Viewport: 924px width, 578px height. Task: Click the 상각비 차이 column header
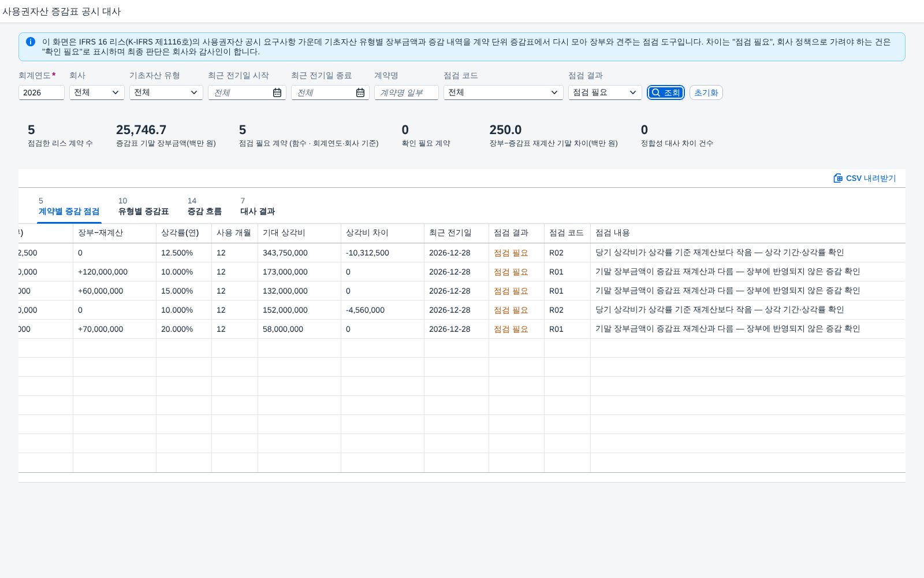click(x=382, y=233)
